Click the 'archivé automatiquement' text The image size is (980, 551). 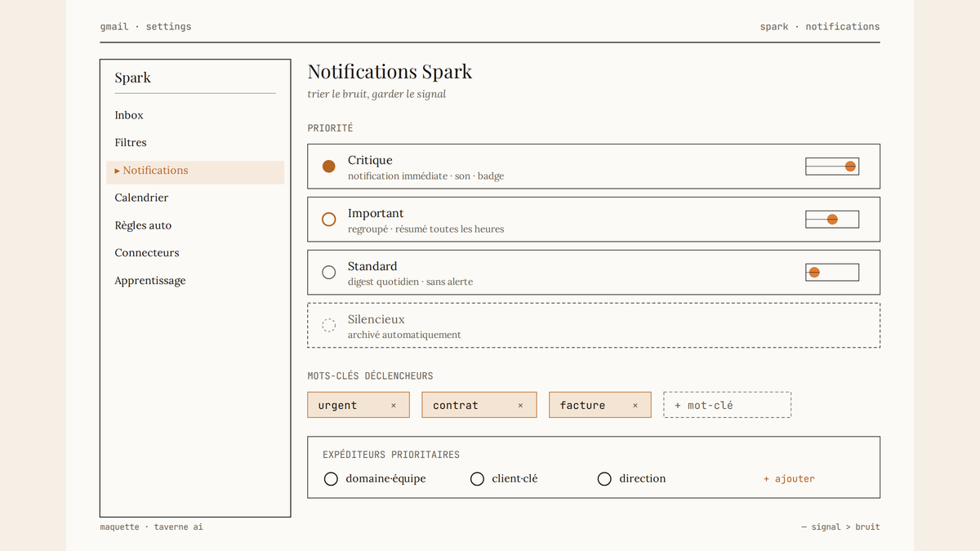404,335
